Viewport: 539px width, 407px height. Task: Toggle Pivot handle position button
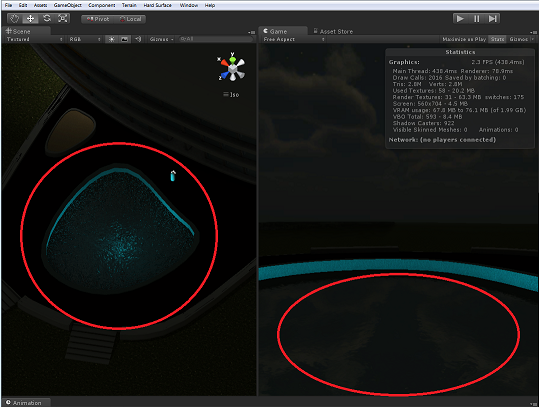[98, 19]
